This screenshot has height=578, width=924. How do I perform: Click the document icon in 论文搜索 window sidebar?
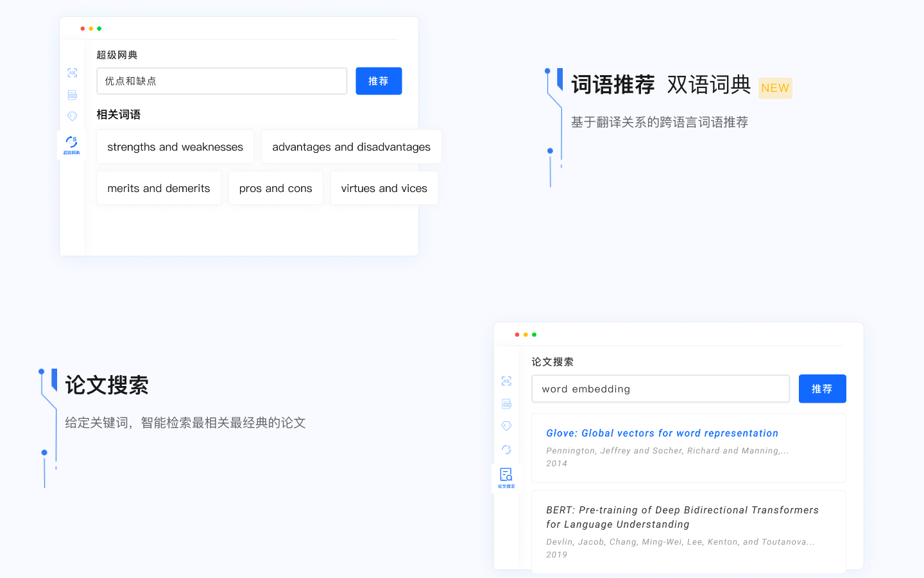(506, 404)
